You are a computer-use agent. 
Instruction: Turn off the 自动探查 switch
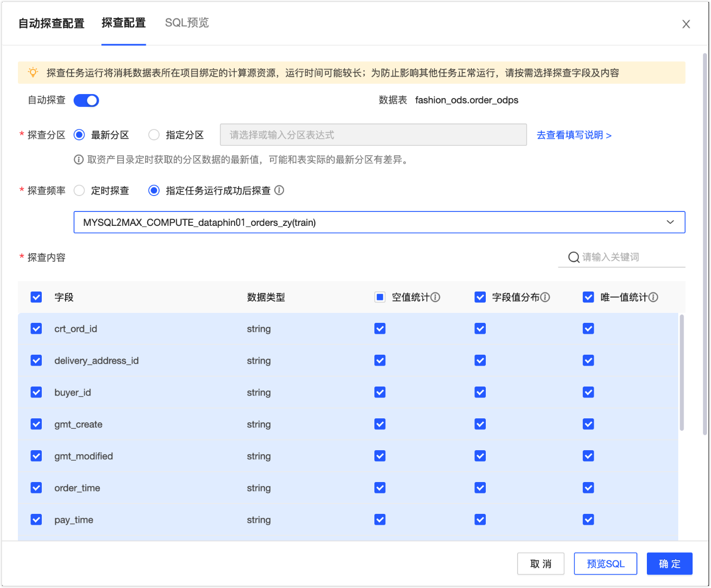(x=87, y=100)
